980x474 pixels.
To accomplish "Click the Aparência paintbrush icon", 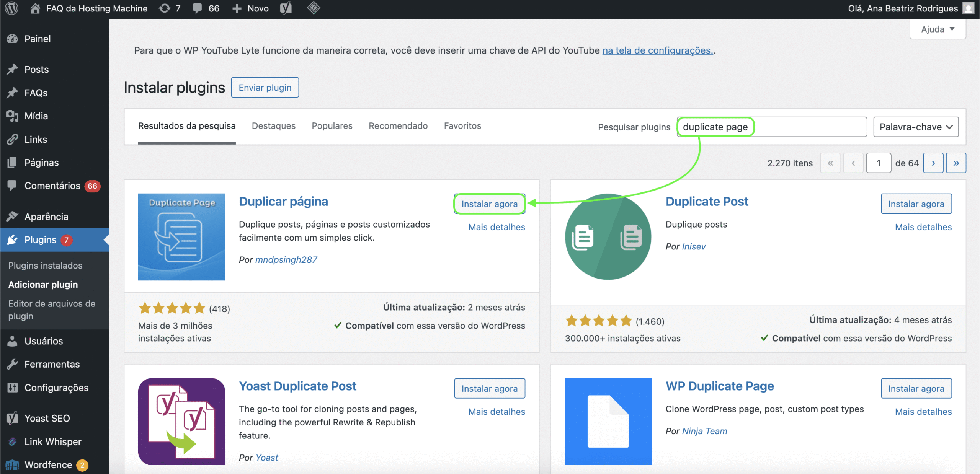I will click(12, 217).
